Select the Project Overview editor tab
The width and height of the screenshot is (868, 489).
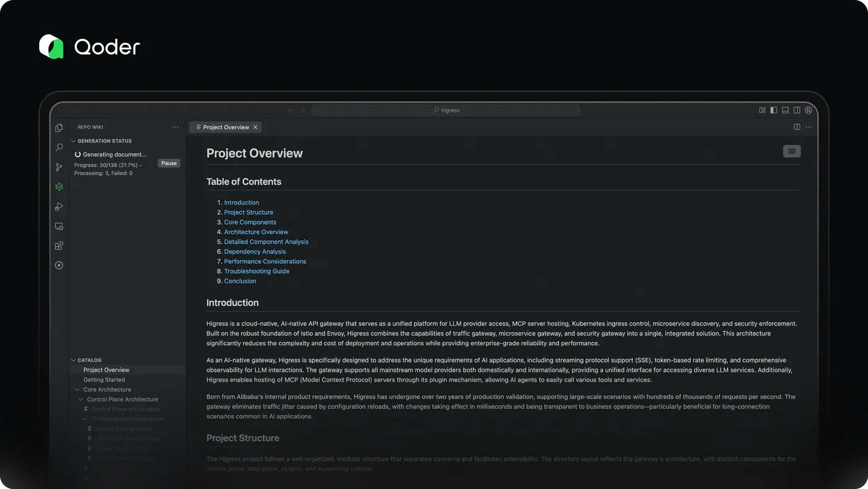pos(226,127)
